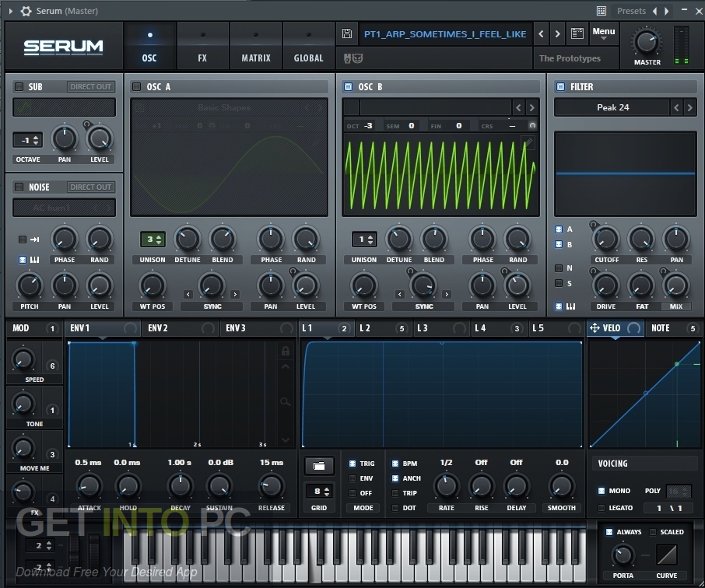Click the noise keytrack piano icon
Viewport: 705px width, 588px height.
pos(34,260)
